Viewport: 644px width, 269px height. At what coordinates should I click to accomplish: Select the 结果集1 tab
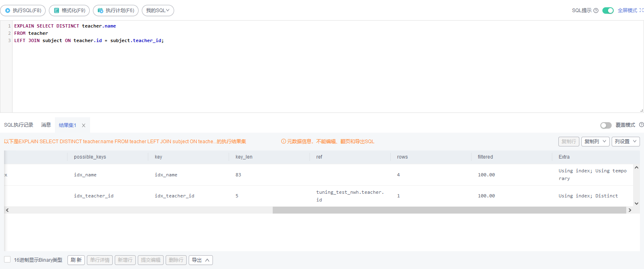pos(67,125)
